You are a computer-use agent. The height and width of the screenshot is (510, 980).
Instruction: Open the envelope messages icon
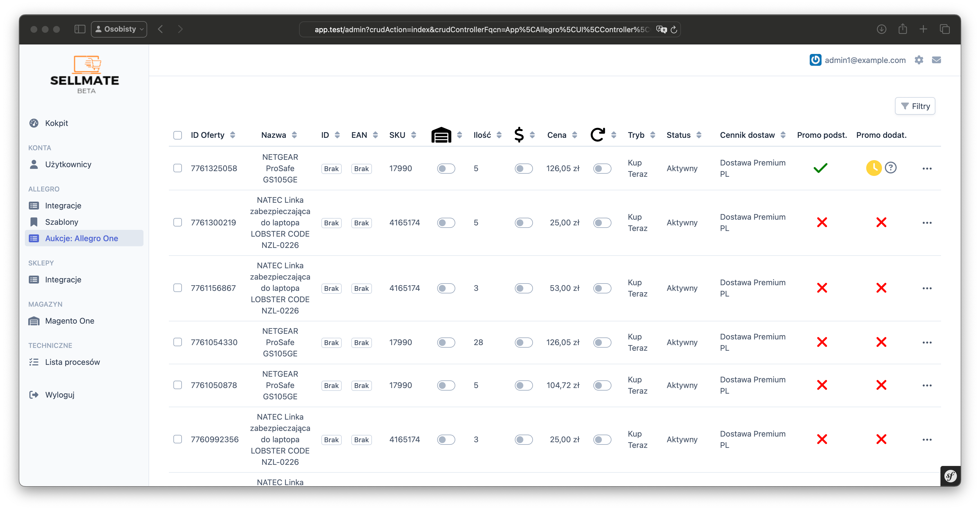(x=936, y=60)
